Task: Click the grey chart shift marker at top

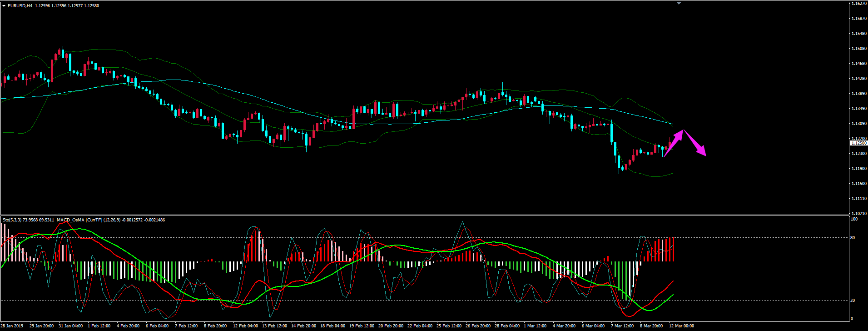Action: [679, 3]
